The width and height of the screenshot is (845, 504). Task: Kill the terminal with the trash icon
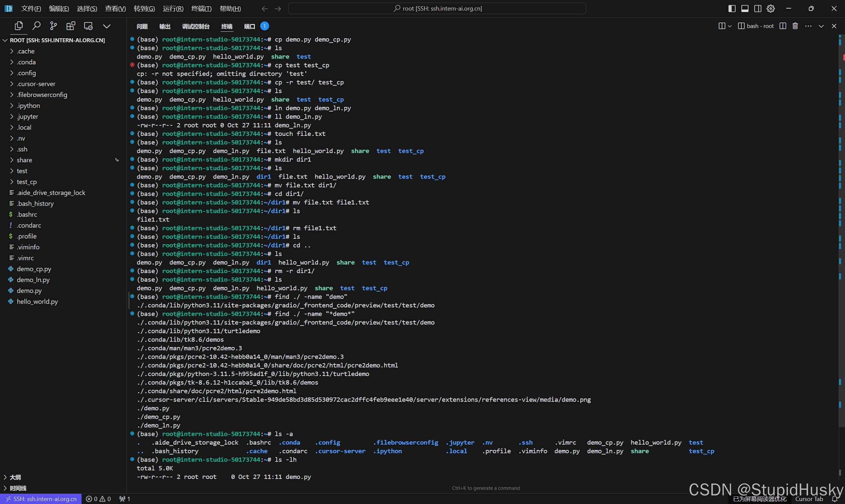(795, 26)
